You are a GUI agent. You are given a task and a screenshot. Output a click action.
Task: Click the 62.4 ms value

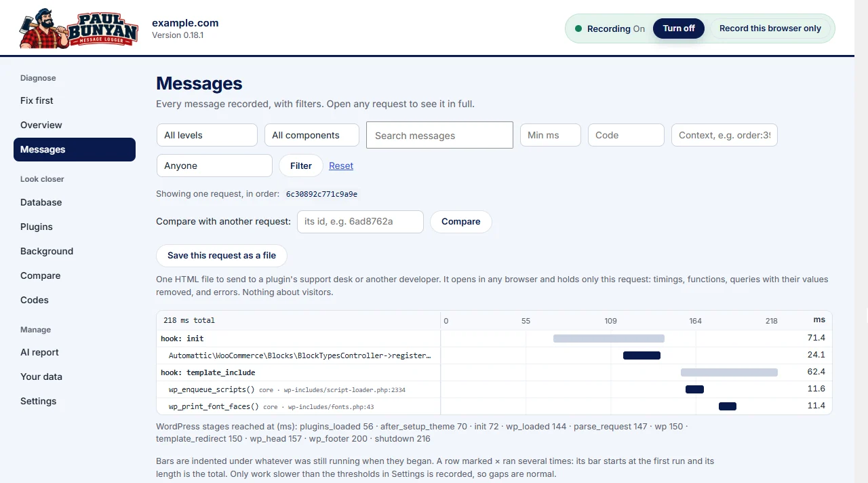click(x=816, y=372)
